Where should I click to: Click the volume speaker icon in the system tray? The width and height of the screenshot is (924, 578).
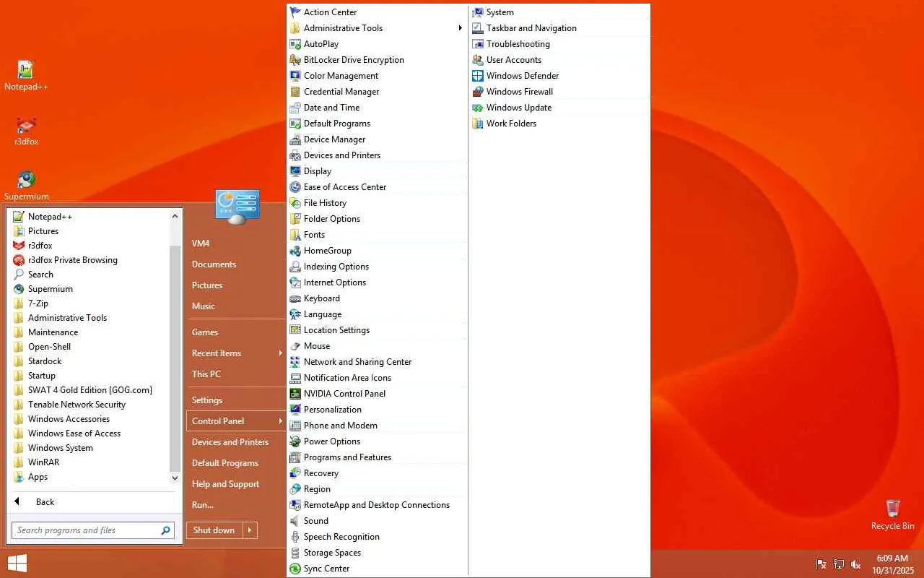[856, 564]
